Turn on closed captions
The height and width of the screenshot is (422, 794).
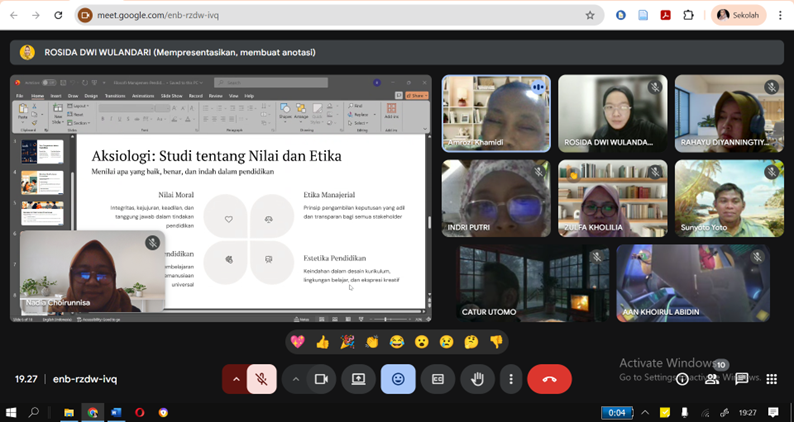437,379
